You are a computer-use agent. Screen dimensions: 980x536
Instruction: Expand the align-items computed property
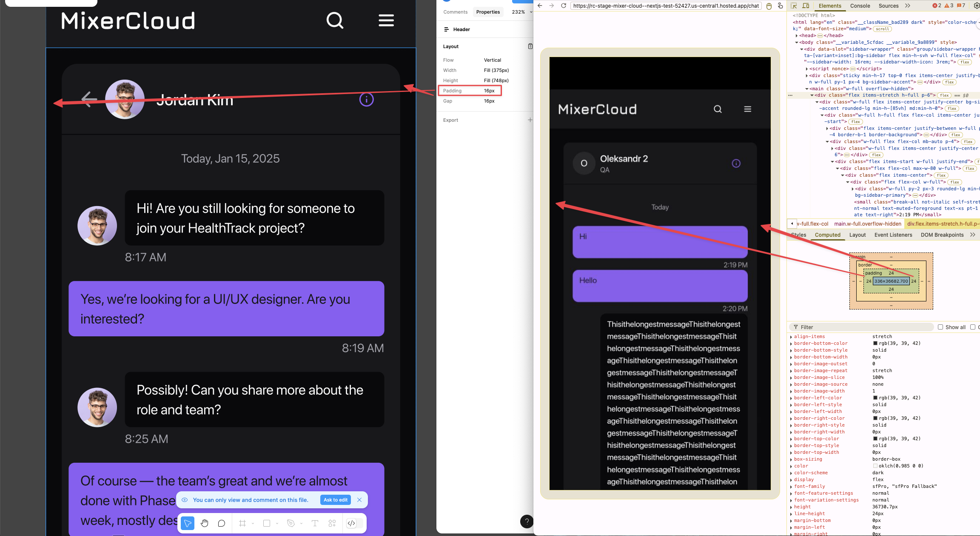coord(791,337)
